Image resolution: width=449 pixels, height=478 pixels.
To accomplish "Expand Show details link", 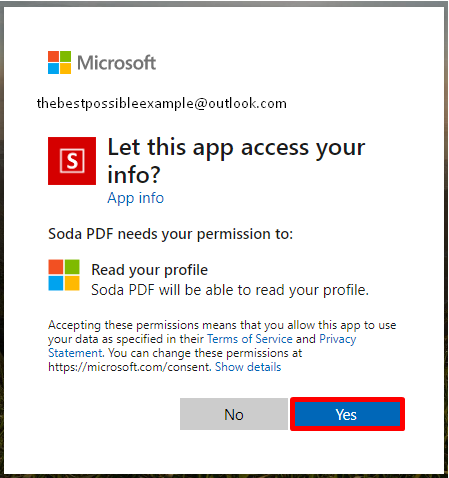I will [x=248, y=367].
